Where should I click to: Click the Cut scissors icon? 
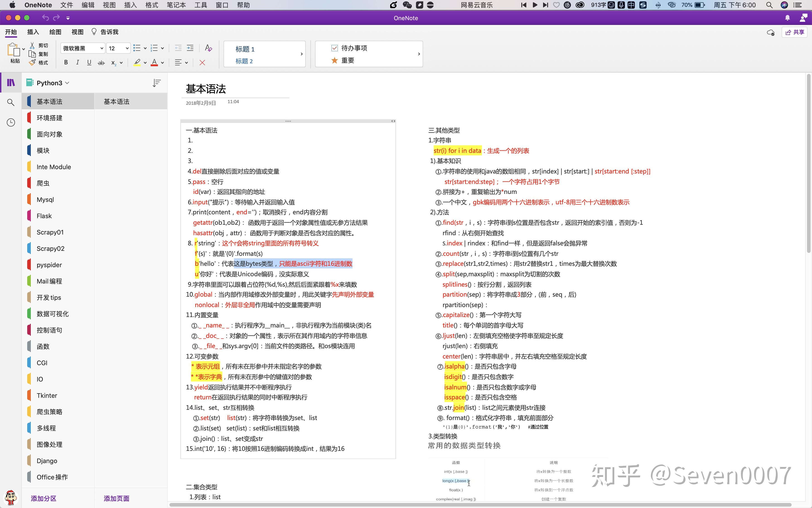tap(32, 45)
